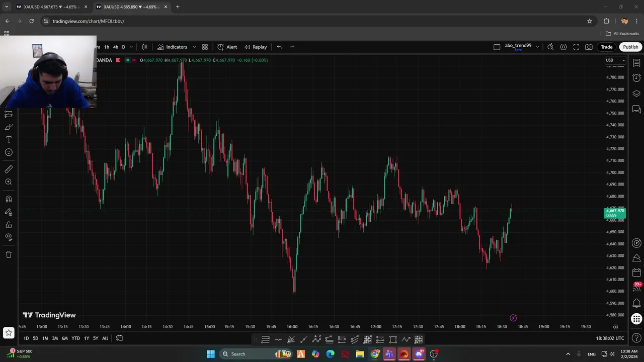Select the All date range
Screen dimensions: 644x362
click(x=105, y=338)
